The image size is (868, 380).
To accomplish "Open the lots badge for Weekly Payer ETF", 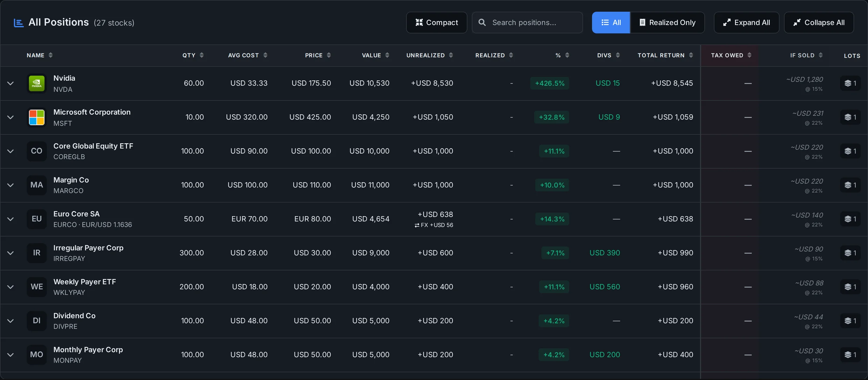I will [x=850, y=287].
